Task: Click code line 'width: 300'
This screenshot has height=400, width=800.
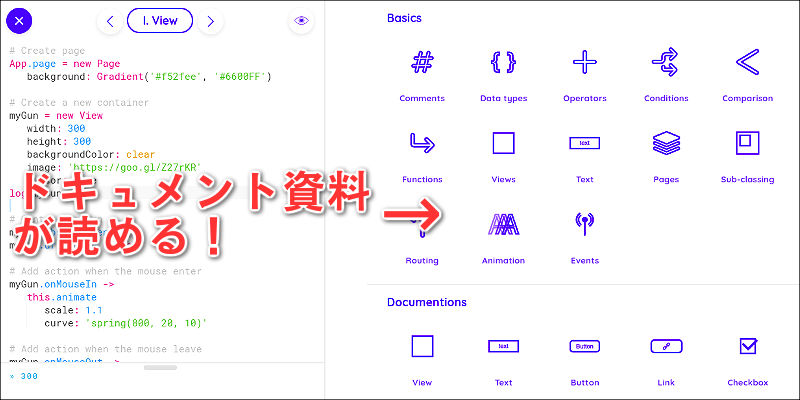Action: (x=56, y=129)
